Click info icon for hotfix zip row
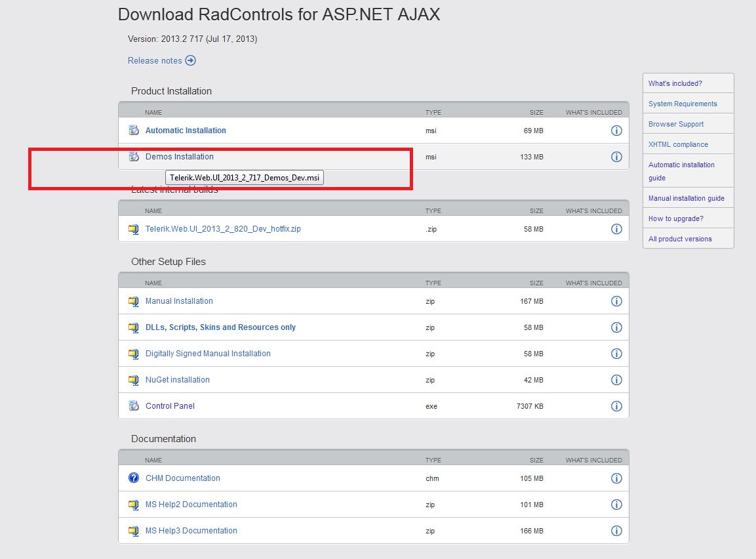Viewport: 756px width, 559px height. tap(616, 229)
